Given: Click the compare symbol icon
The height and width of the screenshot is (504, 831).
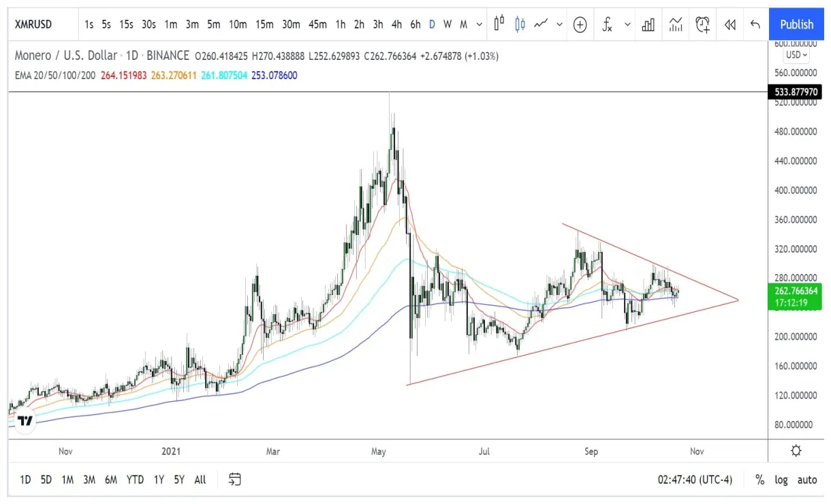Looking at the screenshot, I should coord(580,24).
